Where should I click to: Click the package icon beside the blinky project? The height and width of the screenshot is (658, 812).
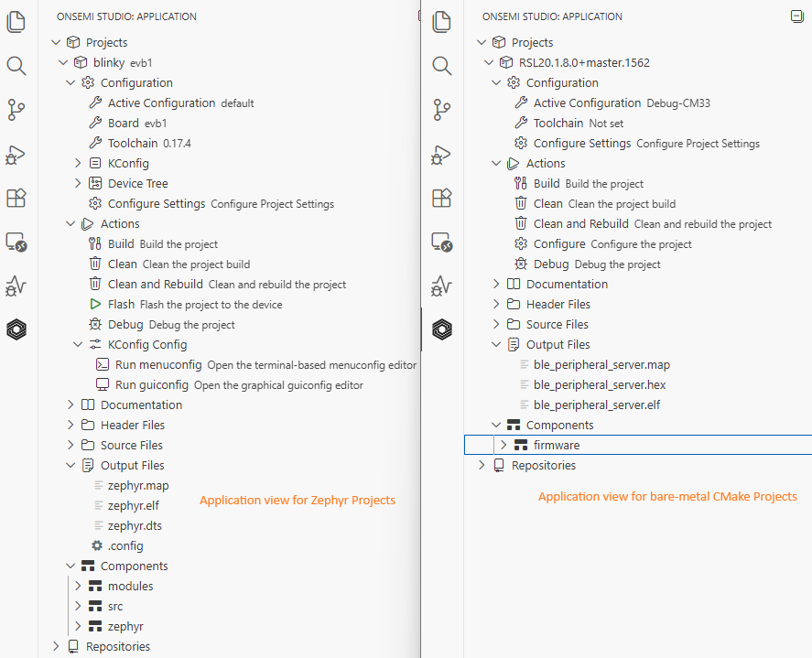[x=80, y=62]
